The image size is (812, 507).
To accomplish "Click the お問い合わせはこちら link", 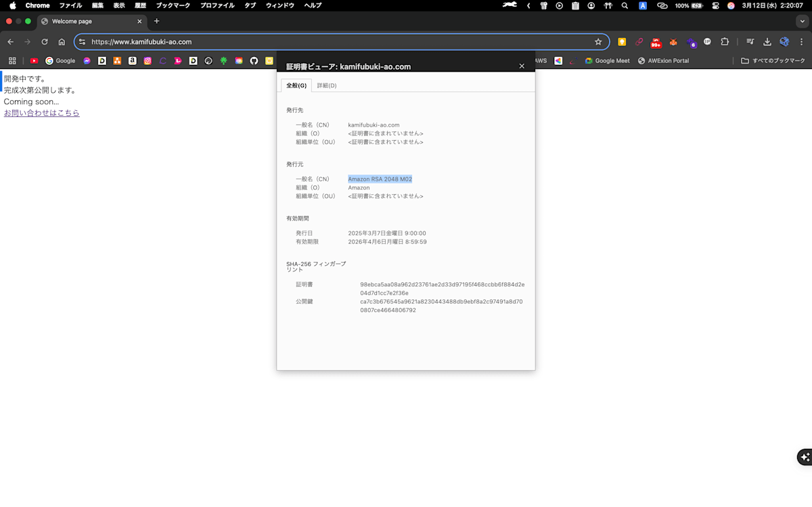I will 42,112.
